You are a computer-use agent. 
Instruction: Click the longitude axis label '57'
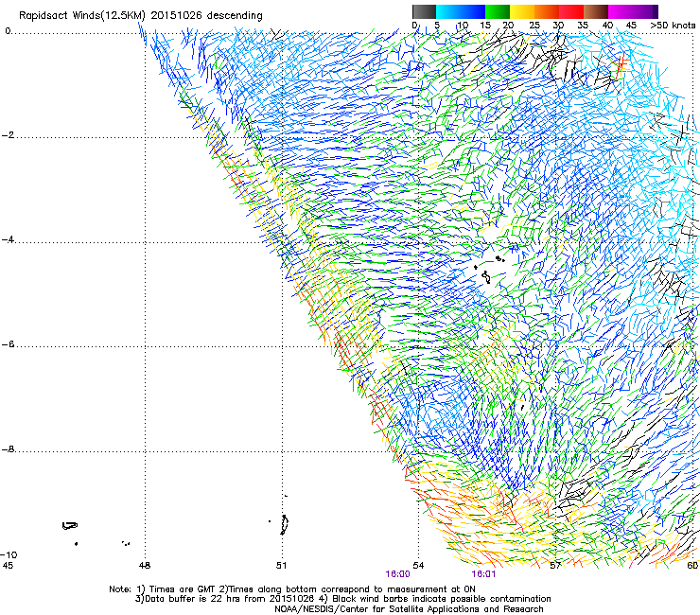tap(555, 566)
